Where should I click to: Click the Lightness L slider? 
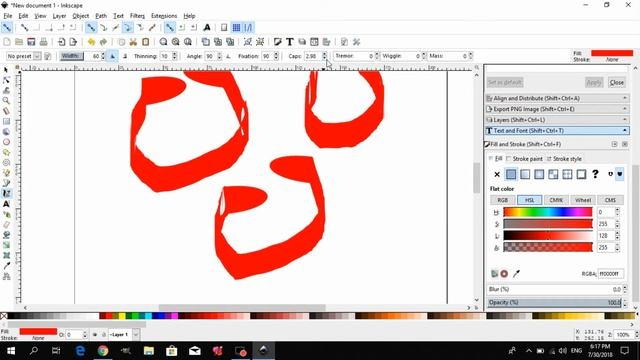547,236
